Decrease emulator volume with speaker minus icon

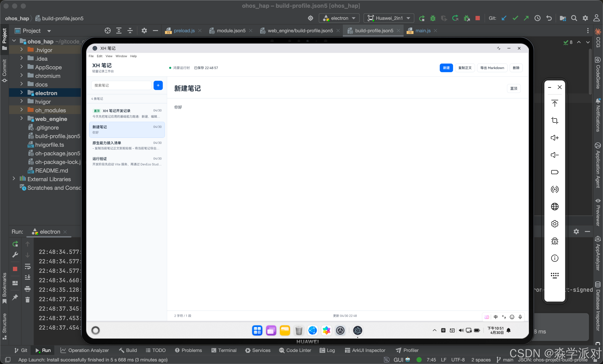tap(555, 155)
